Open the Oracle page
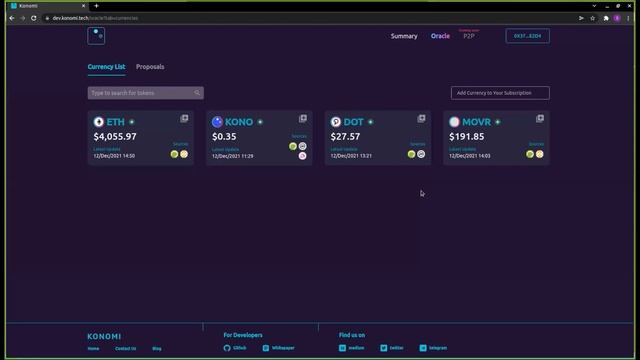 click(x=440, y=36)
